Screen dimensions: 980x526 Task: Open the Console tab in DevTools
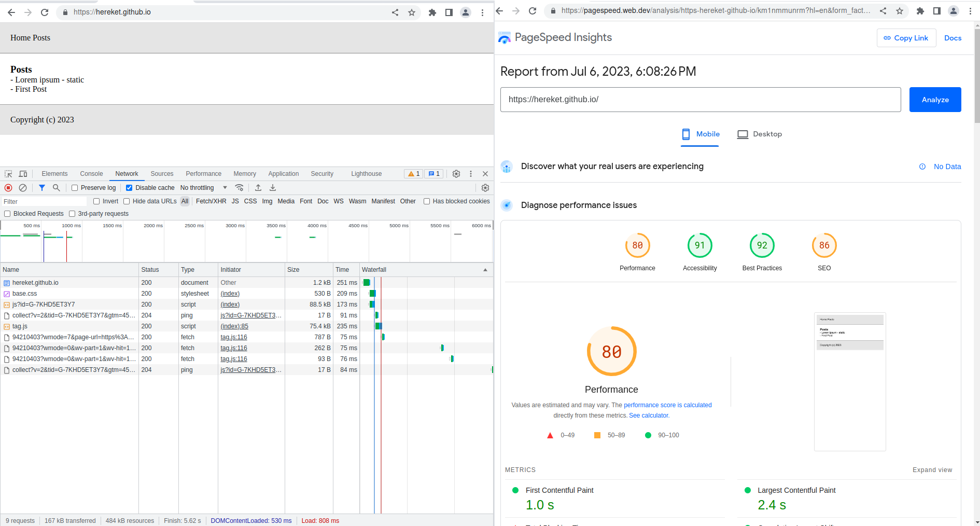click(91, 174)
